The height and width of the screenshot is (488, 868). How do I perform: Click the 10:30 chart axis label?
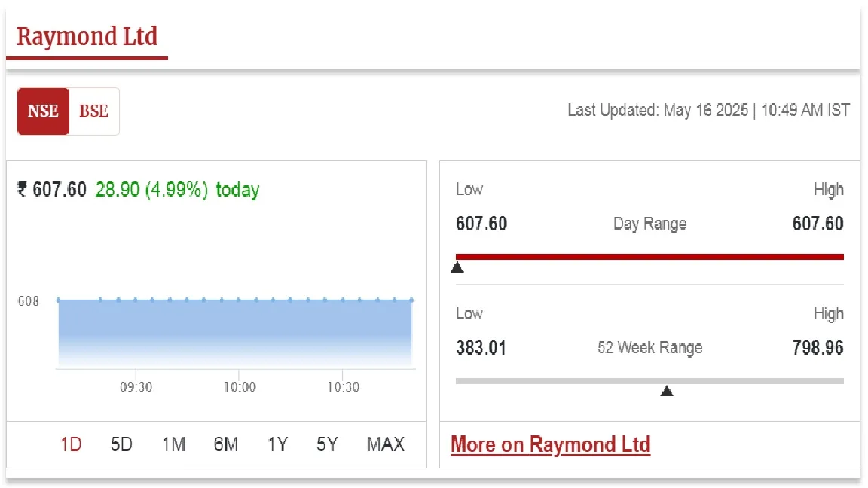point(344,387)
